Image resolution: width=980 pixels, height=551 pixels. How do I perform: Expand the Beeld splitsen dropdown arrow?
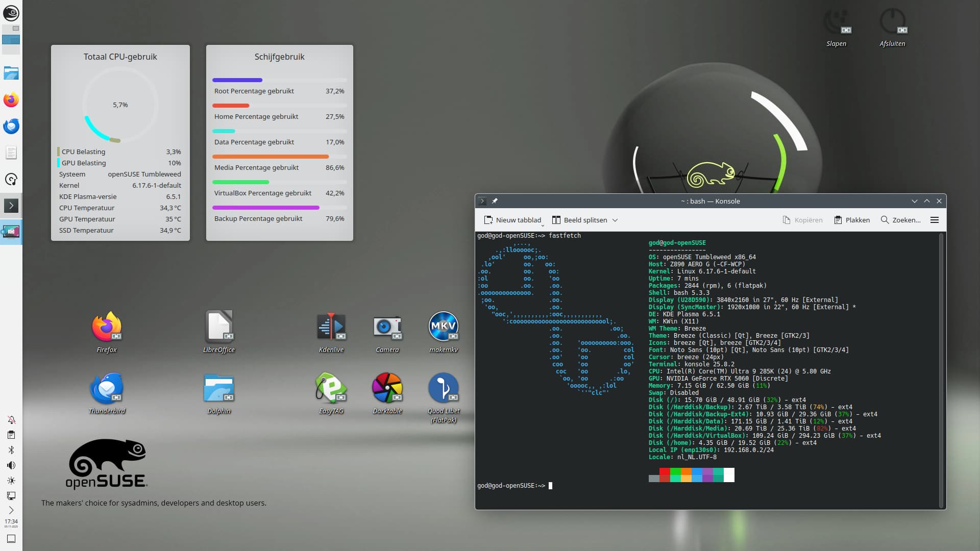pyautogui.click(x=615, y=220)
